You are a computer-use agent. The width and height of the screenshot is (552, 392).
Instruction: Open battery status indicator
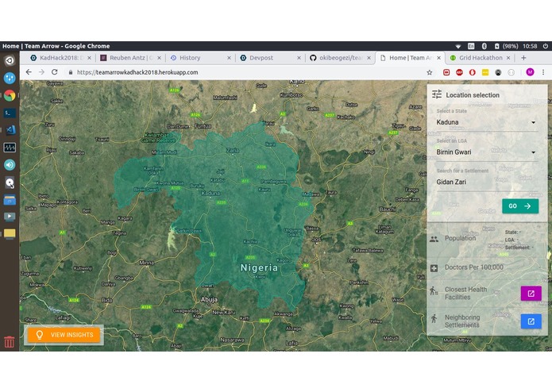point(506,46)
